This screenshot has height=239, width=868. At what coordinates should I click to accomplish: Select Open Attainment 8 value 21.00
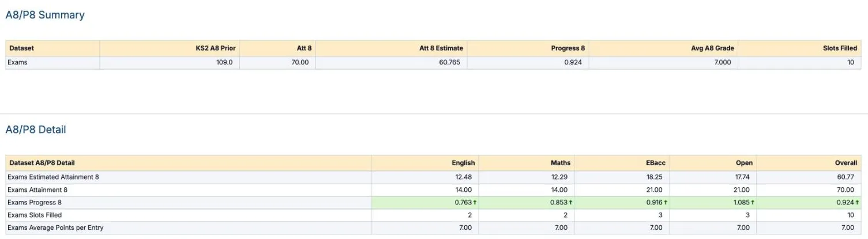741,190
